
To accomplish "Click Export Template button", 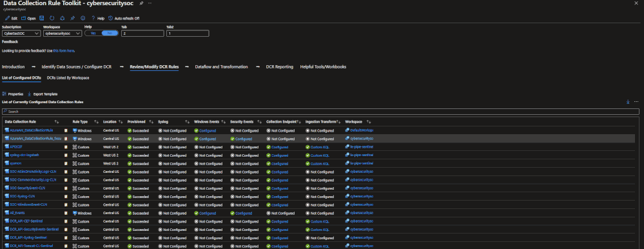I will point(43,94).
